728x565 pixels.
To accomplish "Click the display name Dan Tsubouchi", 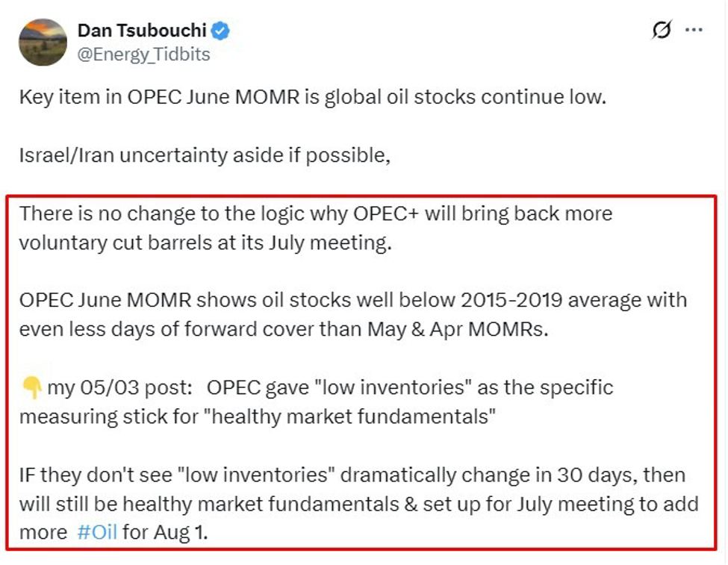I will (x=142, y=31).
